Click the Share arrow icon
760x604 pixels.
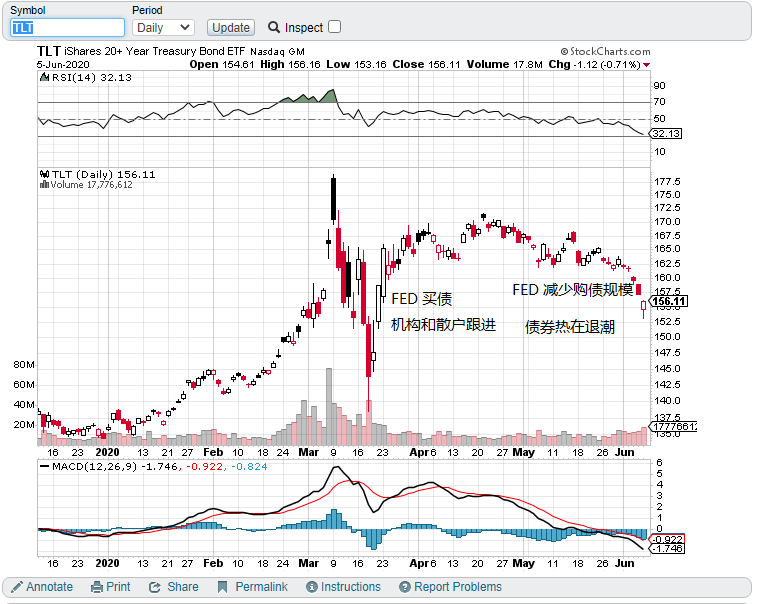point(155,587)
